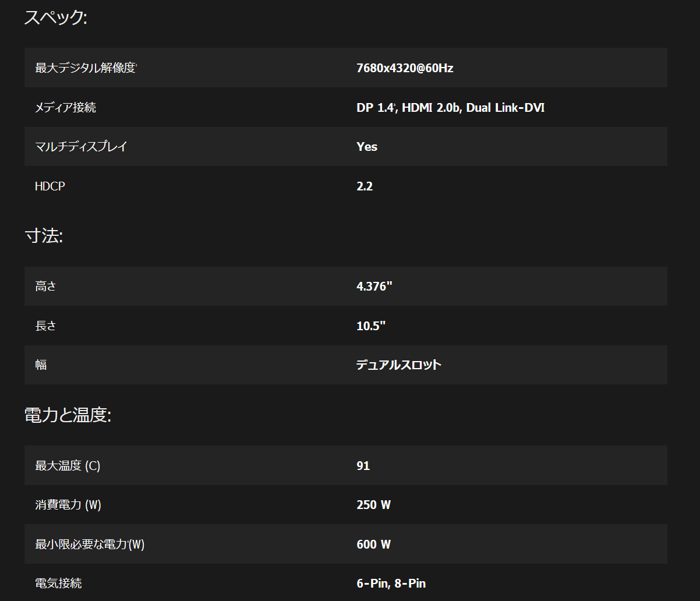The image size is (700, 601).
Task: Click the 寸法 section heading
Action: [x=44, y=236]
